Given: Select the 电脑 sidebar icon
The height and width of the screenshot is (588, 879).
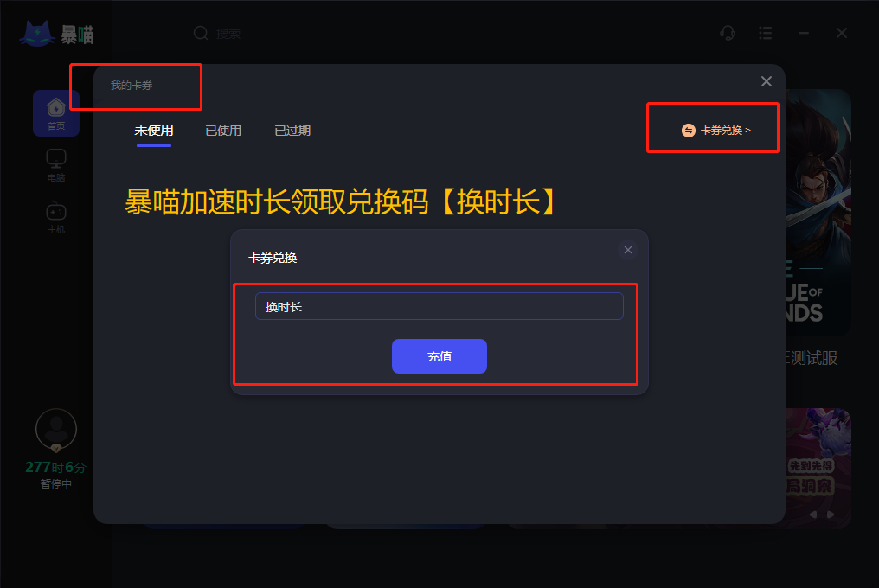Looking at the screenshot, I should tap(56, 165).
